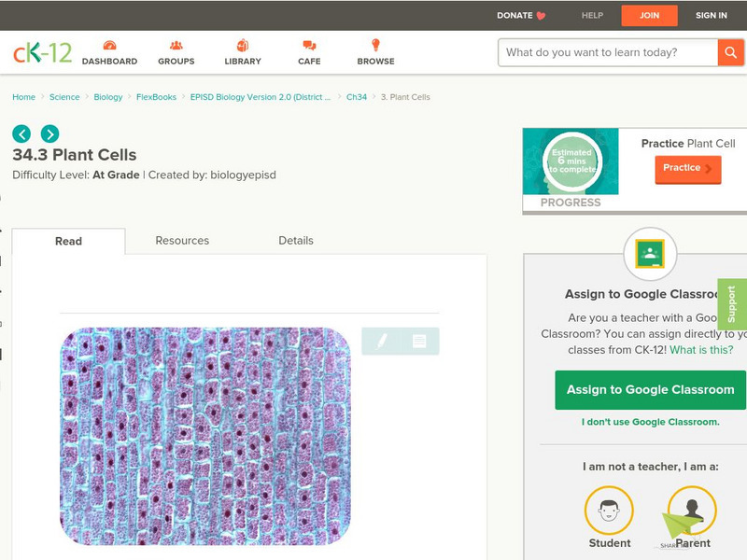This screenshot has height=560, width=747.
Task: Type in the search field
Action: [607, 52]
